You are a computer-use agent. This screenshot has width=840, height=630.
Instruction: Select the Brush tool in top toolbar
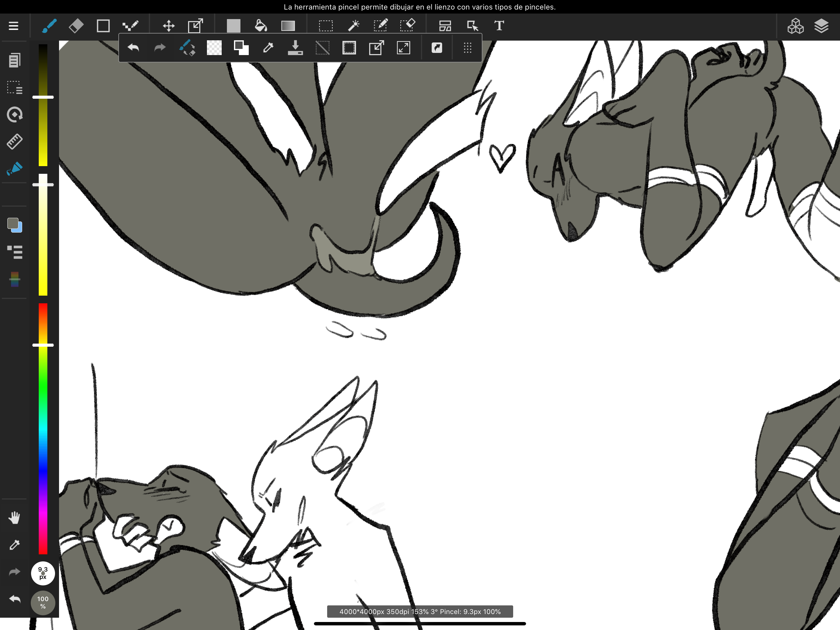click(x=49, y=26)
